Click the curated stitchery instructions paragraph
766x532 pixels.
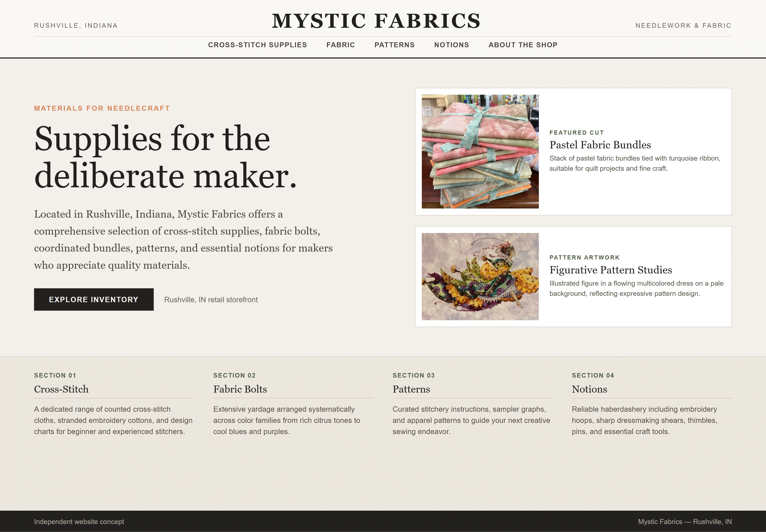tap(471, 420)
